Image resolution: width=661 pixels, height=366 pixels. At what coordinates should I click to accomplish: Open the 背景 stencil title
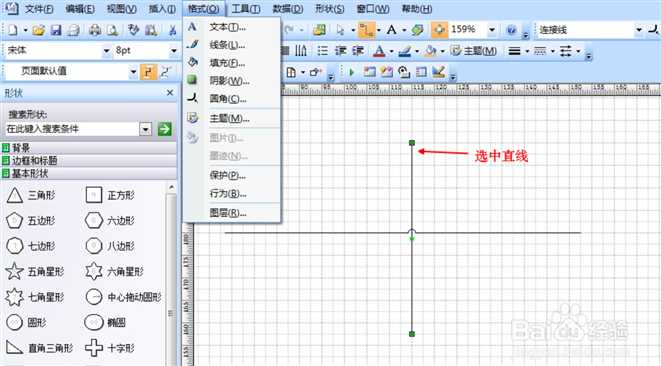pos(89,148)
